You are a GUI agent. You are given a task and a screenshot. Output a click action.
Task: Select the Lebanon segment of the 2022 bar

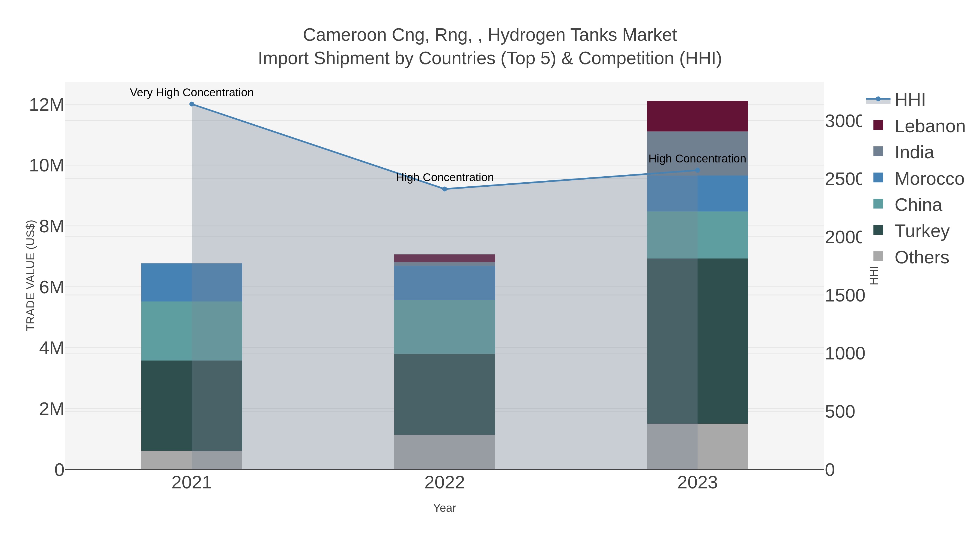(444, 258)
